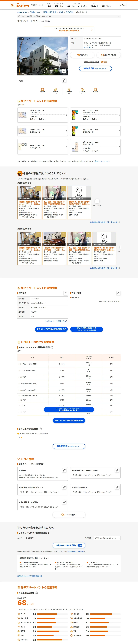Screen dimensions: 138x644
Task: Open 加平アパートメントの不動産価格を調べる link
Action: [30, 576]
